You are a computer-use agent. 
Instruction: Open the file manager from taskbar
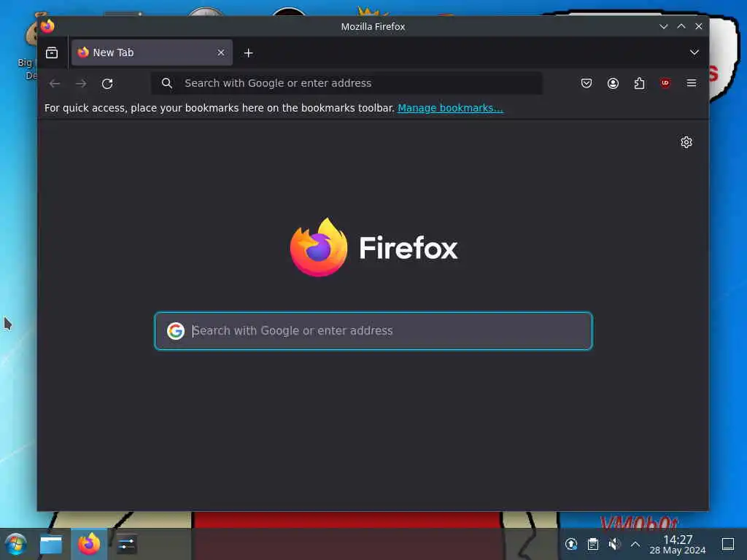click(52, 545)
